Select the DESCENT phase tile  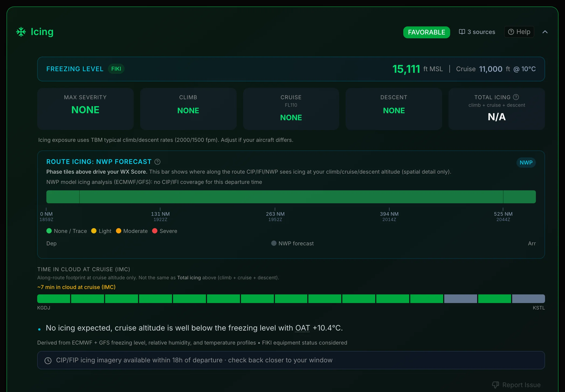coord(394,109)
